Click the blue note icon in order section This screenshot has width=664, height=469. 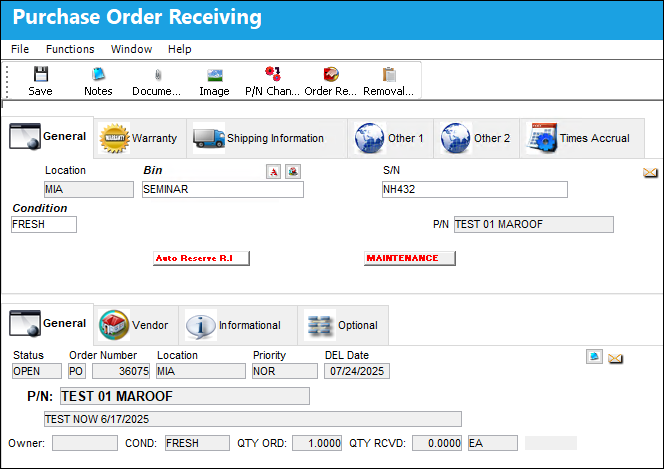click(594, 356)
